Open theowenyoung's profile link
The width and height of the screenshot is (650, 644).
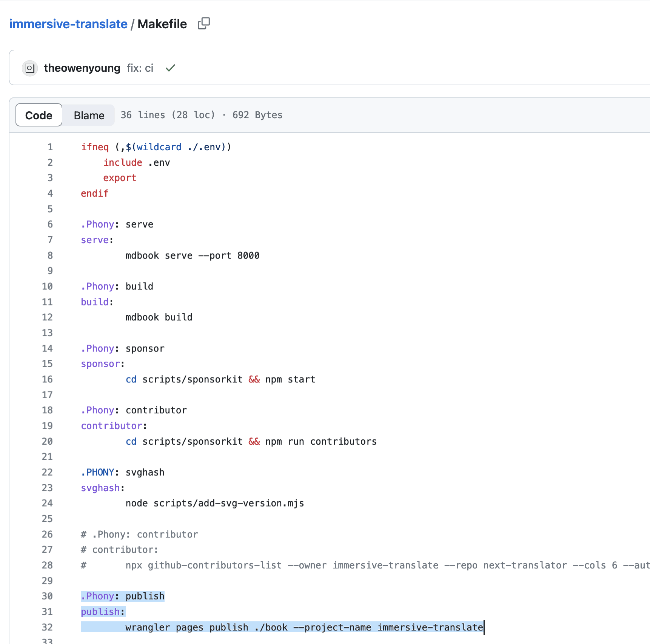(x=82, y=68)
